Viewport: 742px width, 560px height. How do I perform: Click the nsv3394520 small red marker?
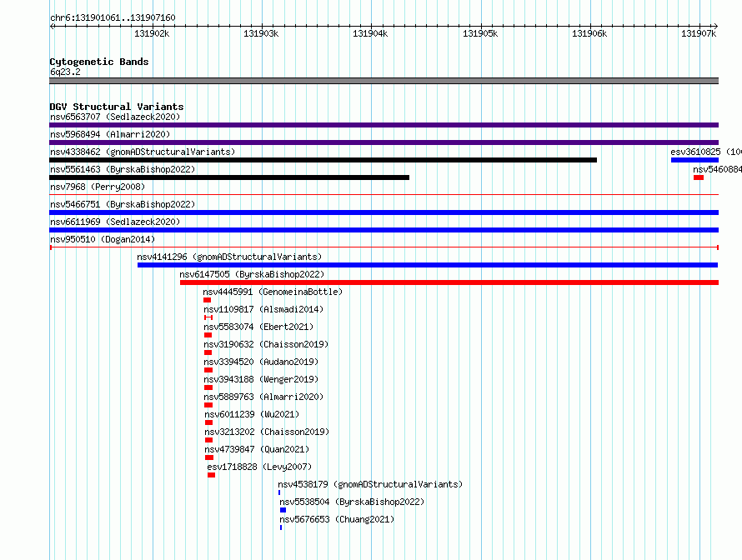pos(208,370)
